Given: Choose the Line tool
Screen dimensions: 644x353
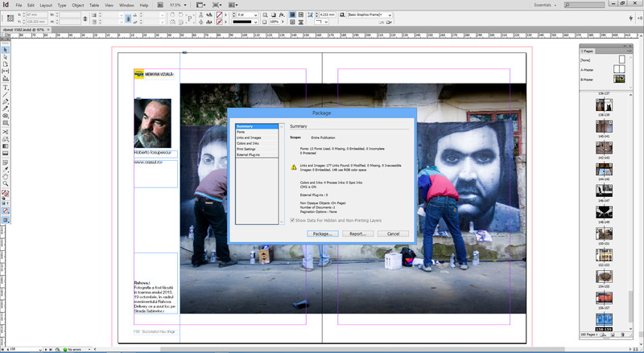Looking at the screenshot, I should [x=5, y=94].
